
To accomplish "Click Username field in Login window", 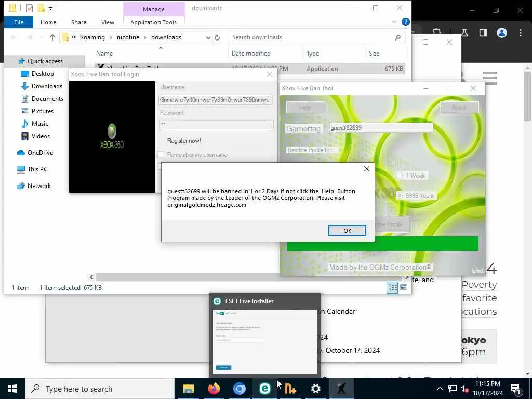I will (x=216, y=100).
